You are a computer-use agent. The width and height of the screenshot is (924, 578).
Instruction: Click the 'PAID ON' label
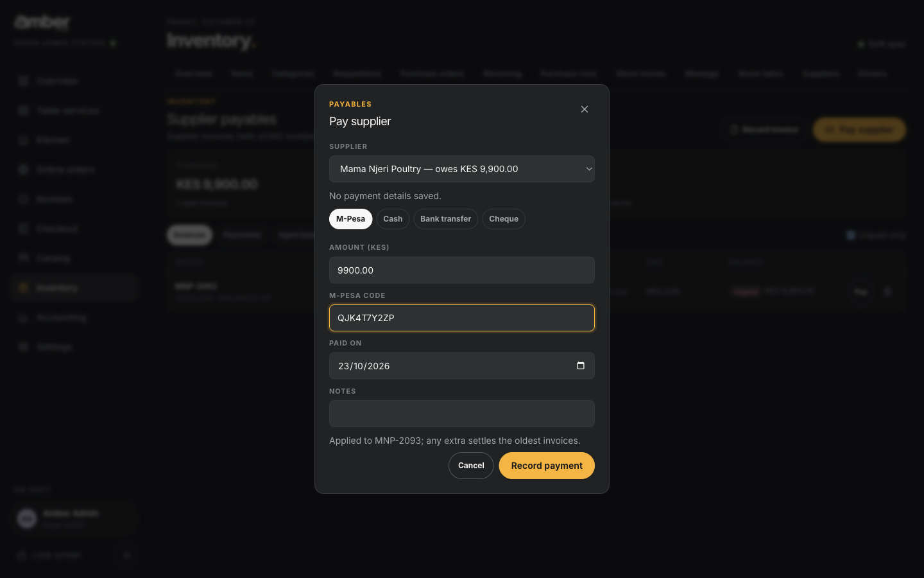(345, 343)
